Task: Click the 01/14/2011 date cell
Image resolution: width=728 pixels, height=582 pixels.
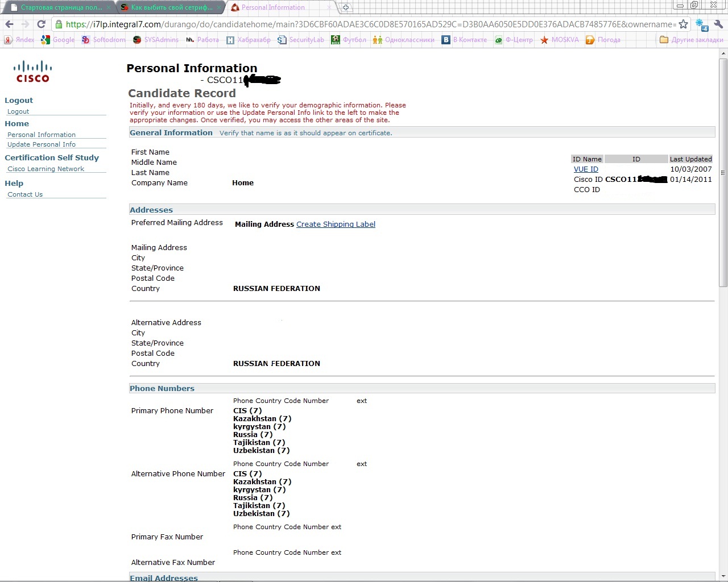Action: pyautogui.click(x=691, y=180)
